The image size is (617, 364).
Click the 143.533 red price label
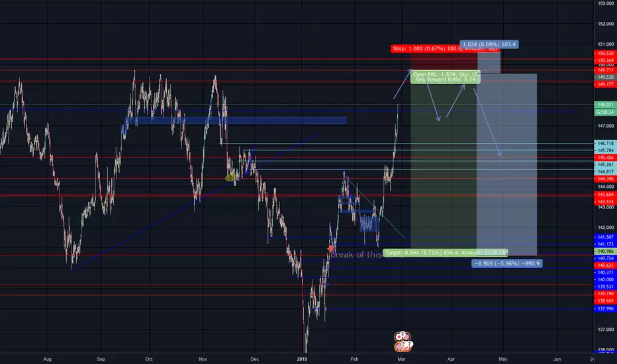tap(605, 201)
